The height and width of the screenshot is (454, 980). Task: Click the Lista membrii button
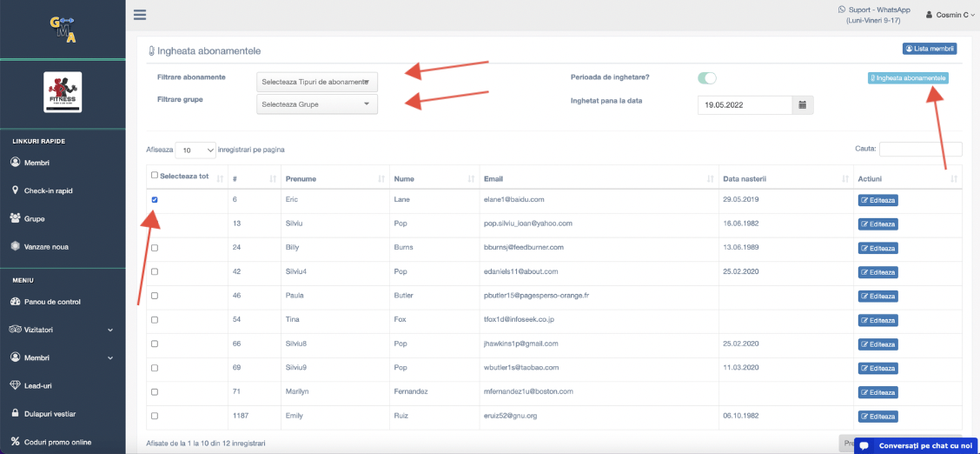coord(930,49)
